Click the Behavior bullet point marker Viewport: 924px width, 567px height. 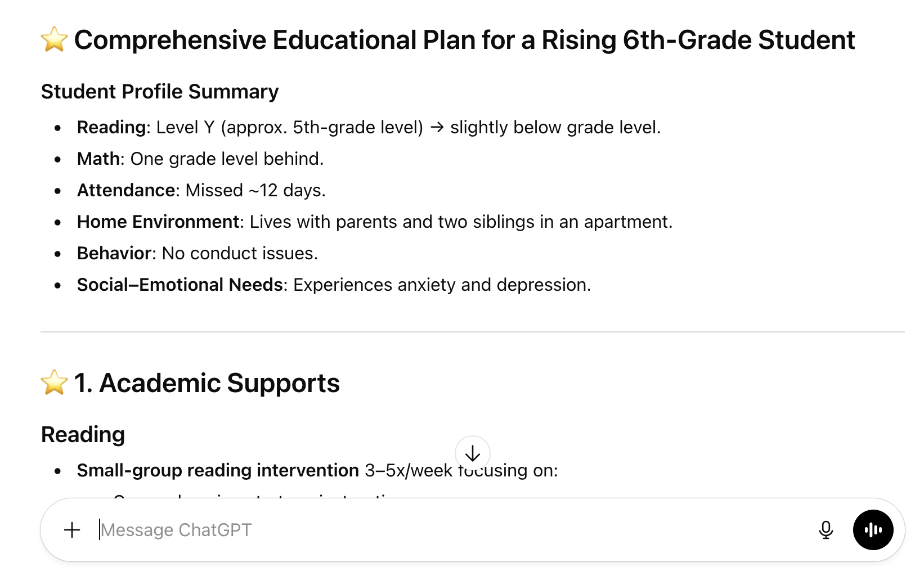click(58, 254)
